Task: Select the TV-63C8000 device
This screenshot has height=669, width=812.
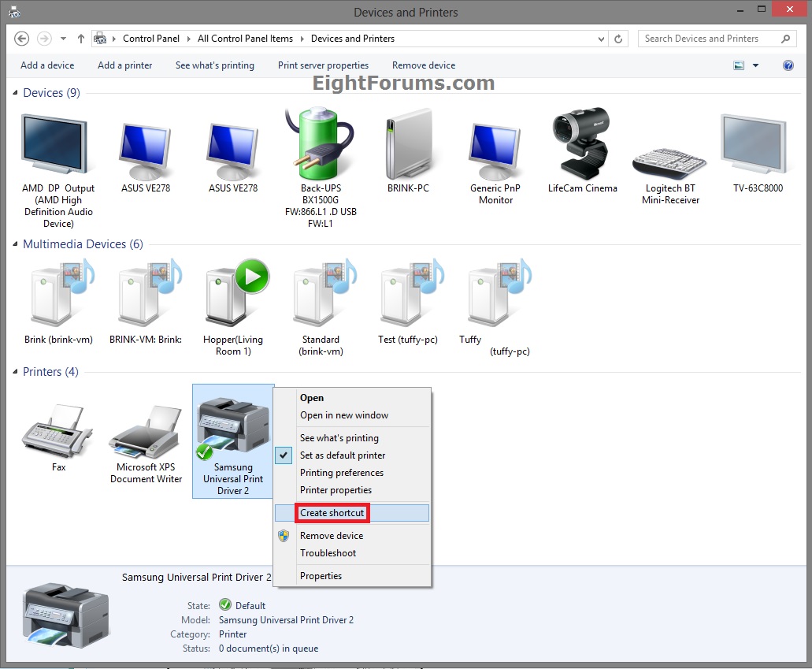Action: 753,142
